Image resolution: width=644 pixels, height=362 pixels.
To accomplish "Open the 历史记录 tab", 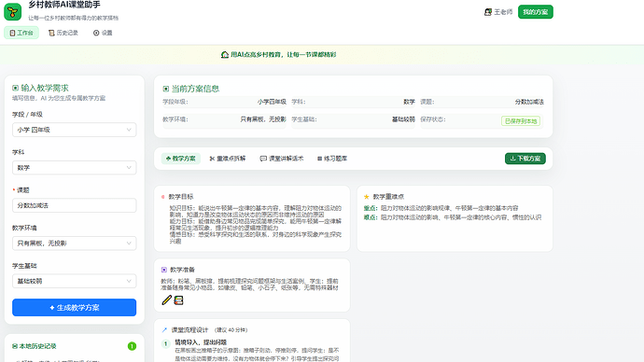I will click(x=63, y=33).
